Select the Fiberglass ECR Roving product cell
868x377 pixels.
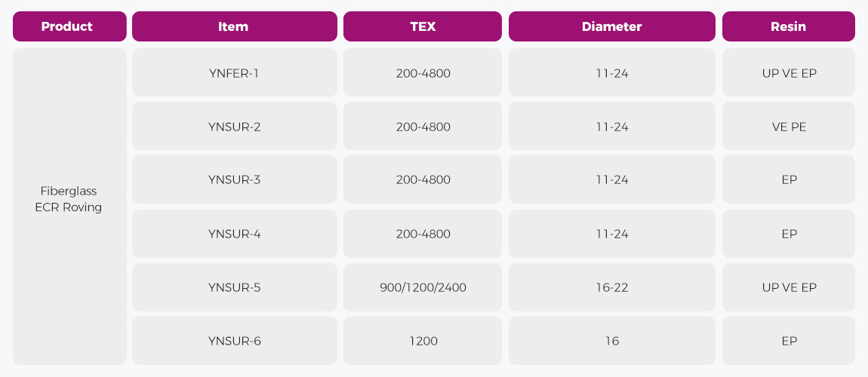69,199
